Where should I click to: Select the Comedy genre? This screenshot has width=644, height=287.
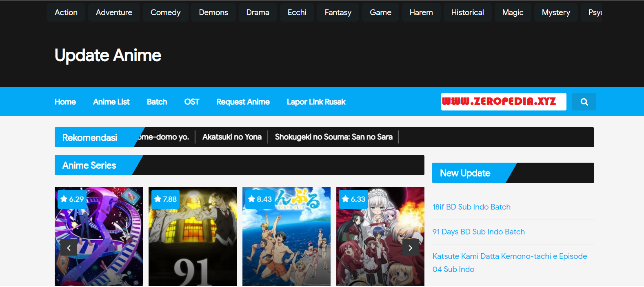coord(165,12)
